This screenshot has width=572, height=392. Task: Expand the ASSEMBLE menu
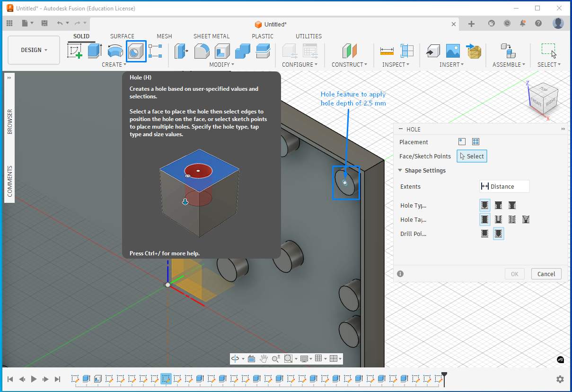[x=509, y=64]
